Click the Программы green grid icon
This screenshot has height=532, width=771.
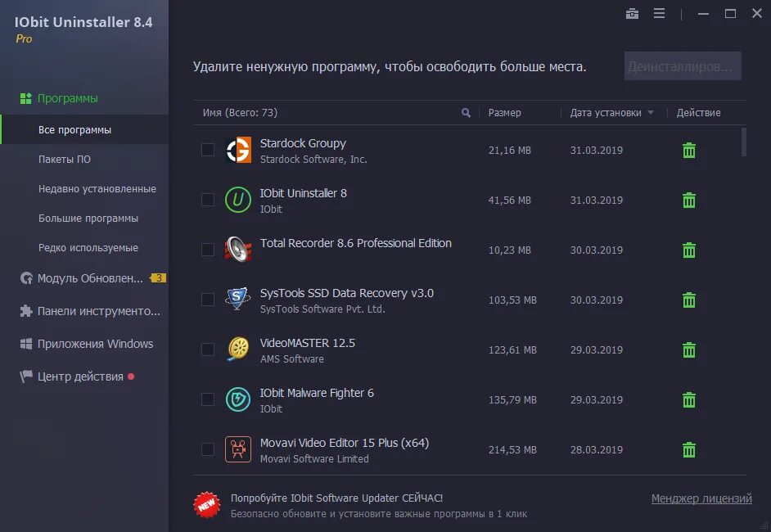[25, 98]
